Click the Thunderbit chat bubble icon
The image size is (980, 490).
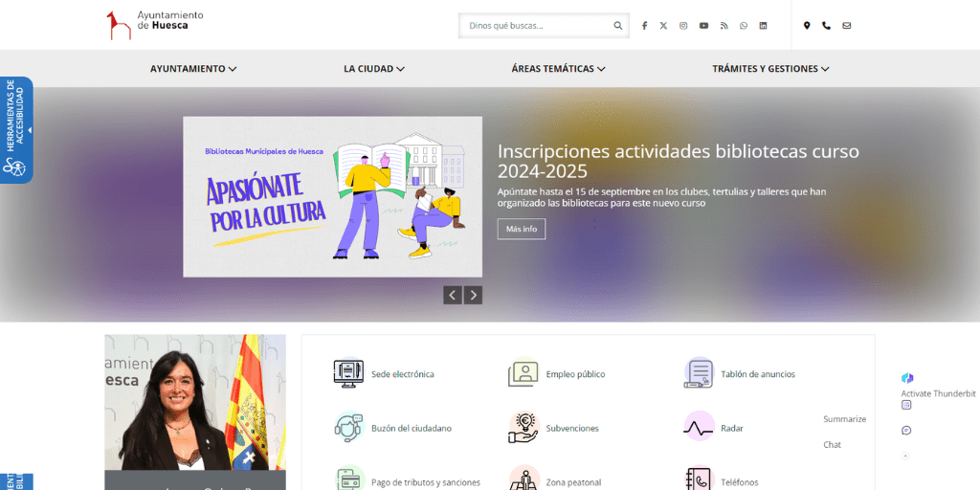point(906,431)
